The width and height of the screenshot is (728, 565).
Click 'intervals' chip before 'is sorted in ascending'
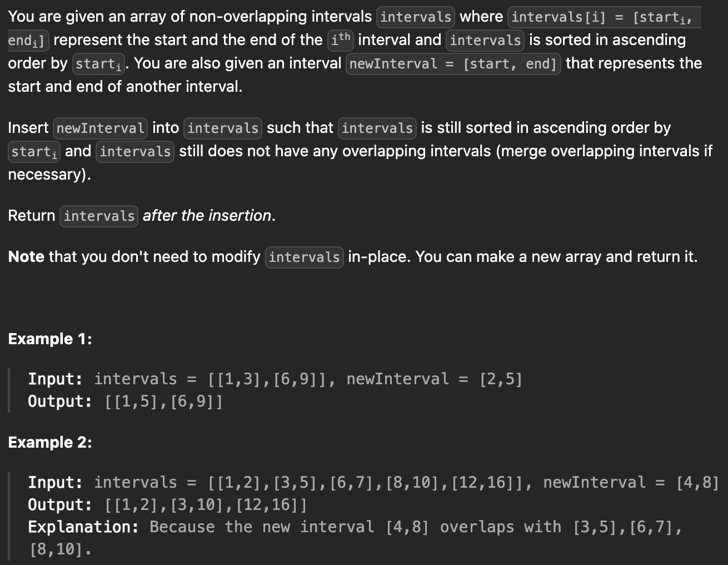point(485,41)
